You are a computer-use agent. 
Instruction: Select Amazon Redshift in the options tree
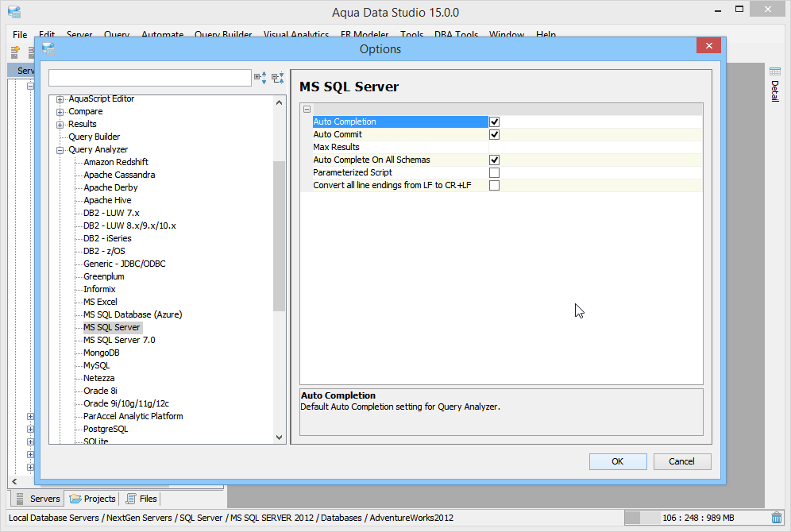116,162
